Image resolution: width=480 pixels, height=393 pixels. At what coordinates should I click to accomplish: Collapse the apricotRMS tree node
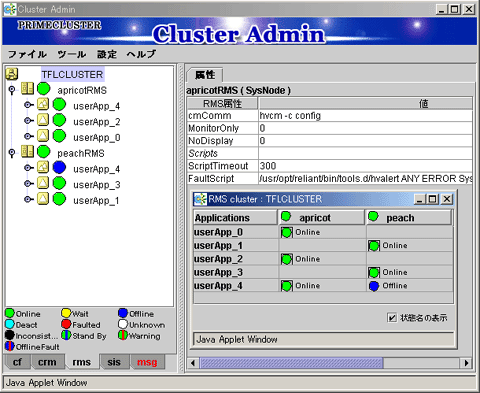click(x=12, y=90)
